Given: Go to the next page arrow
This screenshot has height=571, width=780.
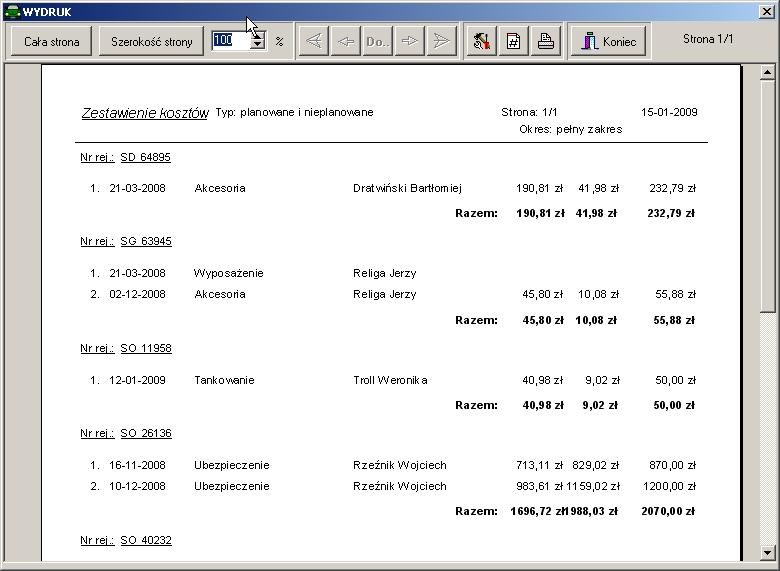Looking at the screenshot, I should [409, 41].
